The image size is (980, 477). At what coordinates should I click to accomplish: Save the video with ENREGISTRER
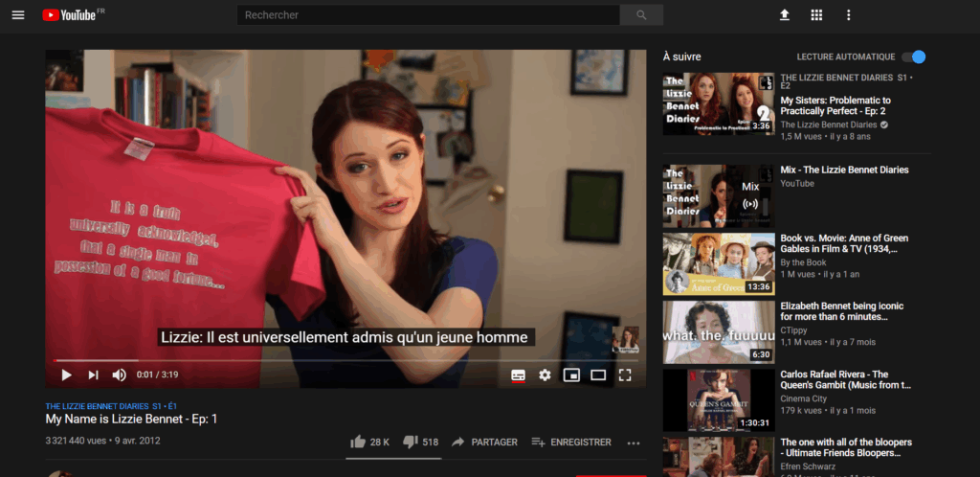571,442
